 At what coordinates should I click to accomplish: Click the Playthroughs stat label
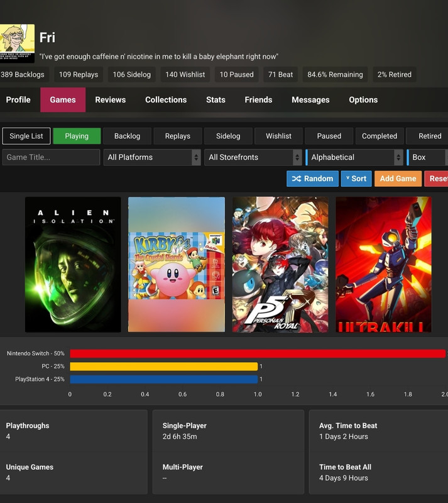tap(28, 426)
